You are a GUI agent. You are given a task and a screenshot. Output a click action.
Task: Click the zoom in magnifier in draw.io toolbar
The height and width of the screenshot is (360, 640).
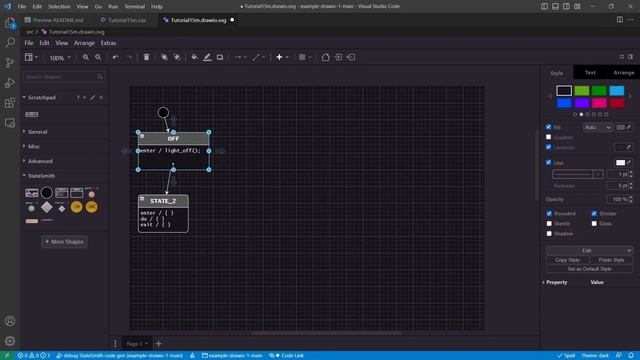click(86, 57)
